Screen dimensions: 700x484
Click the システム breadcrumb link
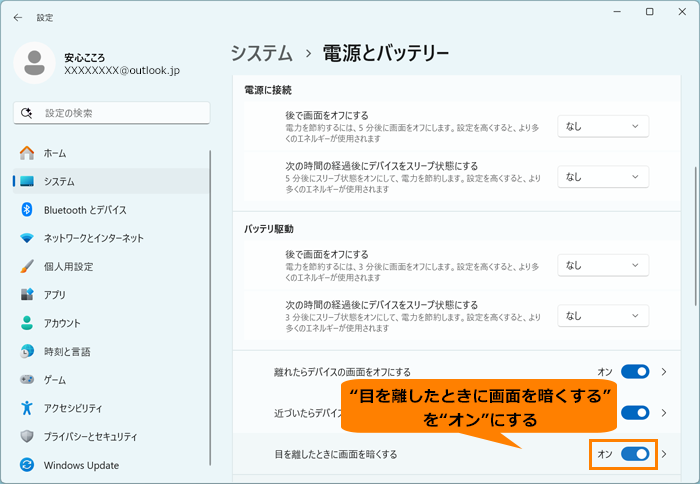(262, 53)
